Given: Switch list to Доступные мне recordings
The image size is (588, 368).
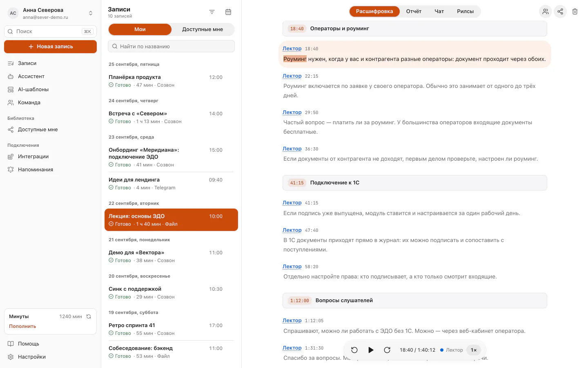Looking at the screenshot, I should pos(203,29).
